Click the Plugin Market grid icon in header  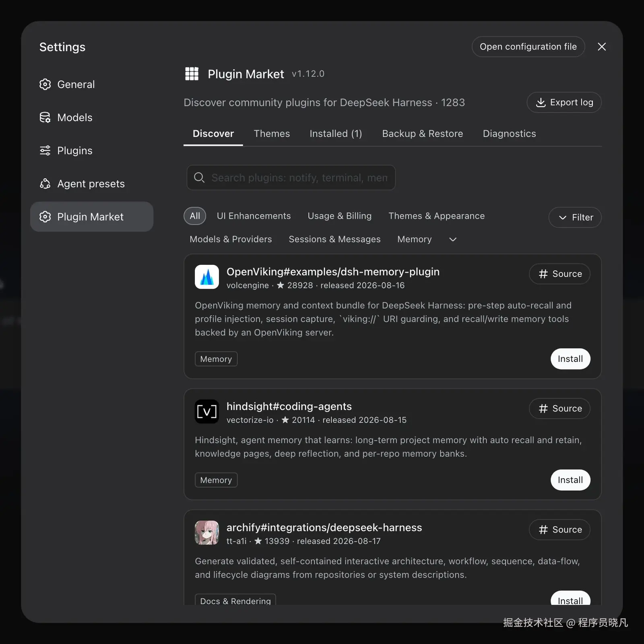(x=192, y=74)
